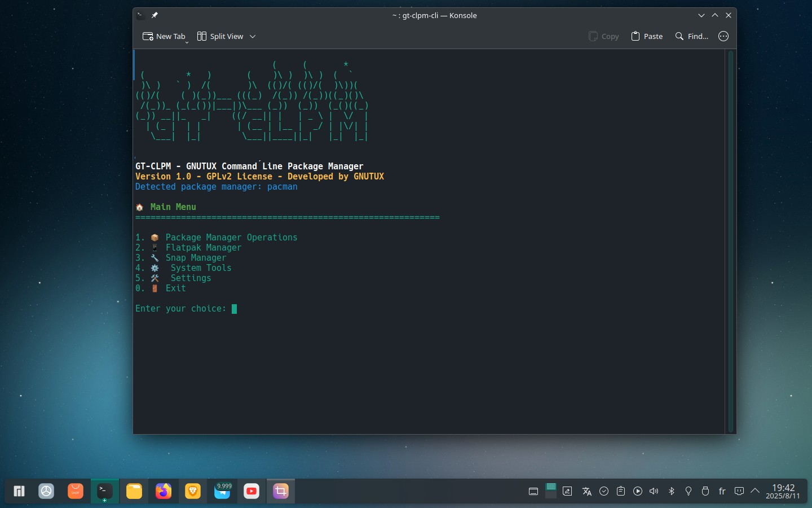Open the Manjaro application launcher

[19, 491]
